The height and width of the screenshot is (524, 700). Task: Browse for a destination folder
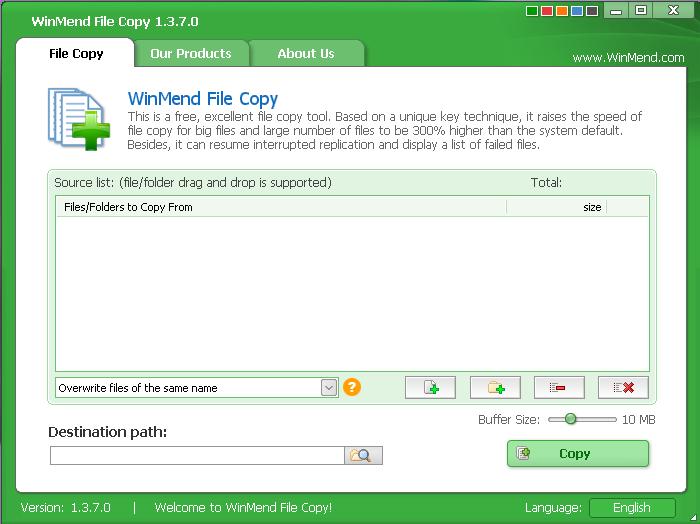pyautogui.click(x=363, y=456)
